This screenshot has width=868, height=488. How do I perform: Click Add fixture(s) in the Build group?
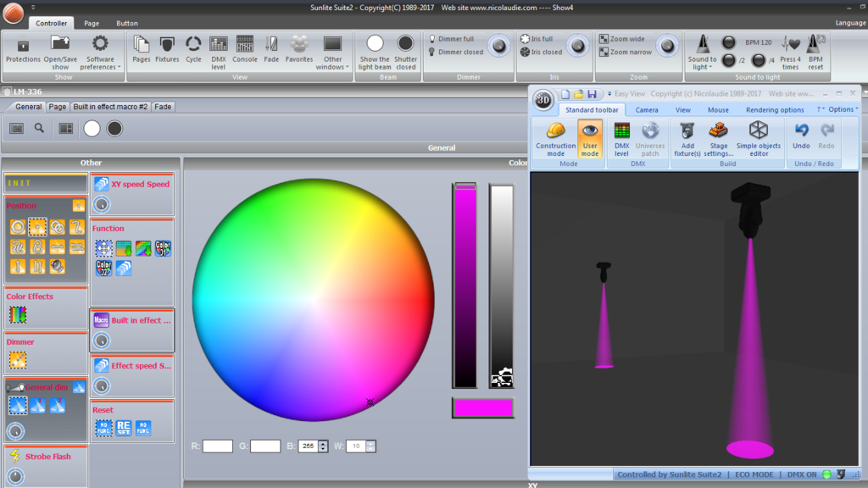(687, 139)
